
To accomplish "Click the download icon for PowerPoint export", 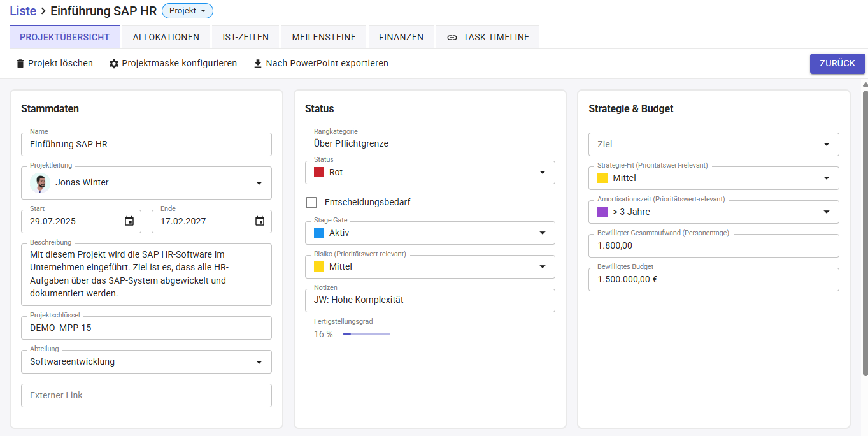I will (x=258, y=64).
